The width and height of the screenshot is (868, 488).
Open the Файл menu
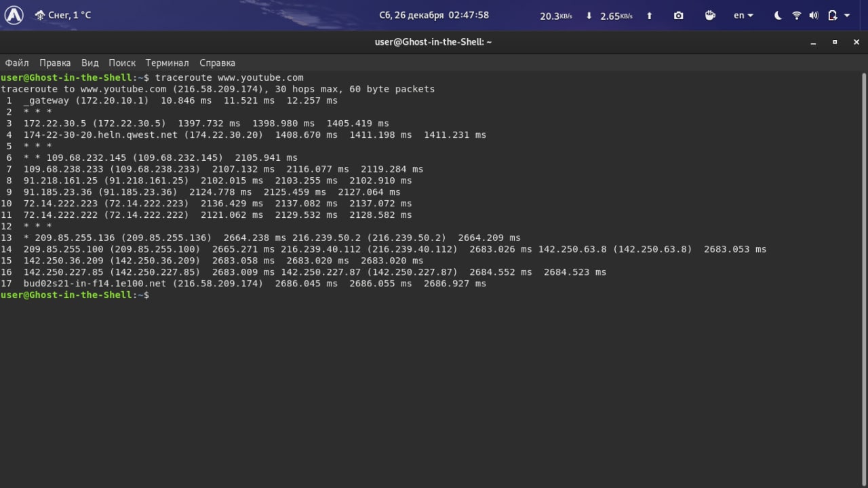pyautogui.click(x=17, y=62)
